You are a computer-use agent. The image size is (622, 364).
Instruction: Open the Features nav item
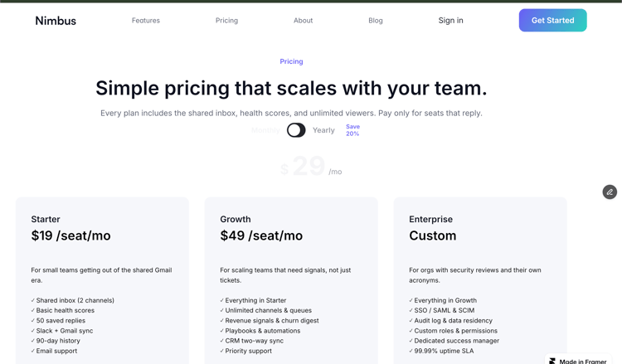(146, 20)
